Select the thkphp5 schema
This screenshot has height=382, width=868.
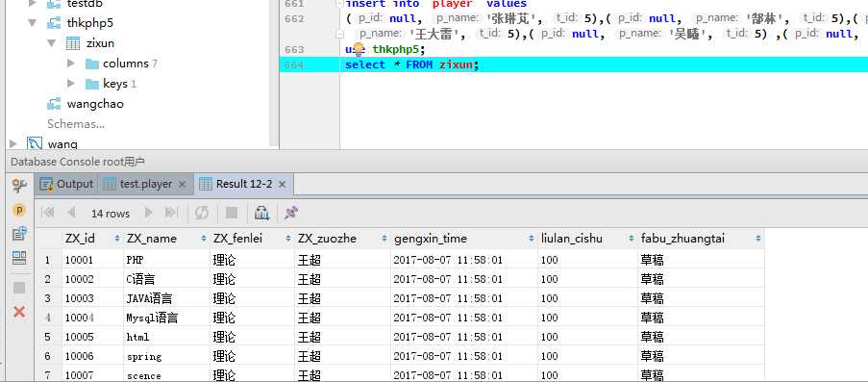click(90, 23)
